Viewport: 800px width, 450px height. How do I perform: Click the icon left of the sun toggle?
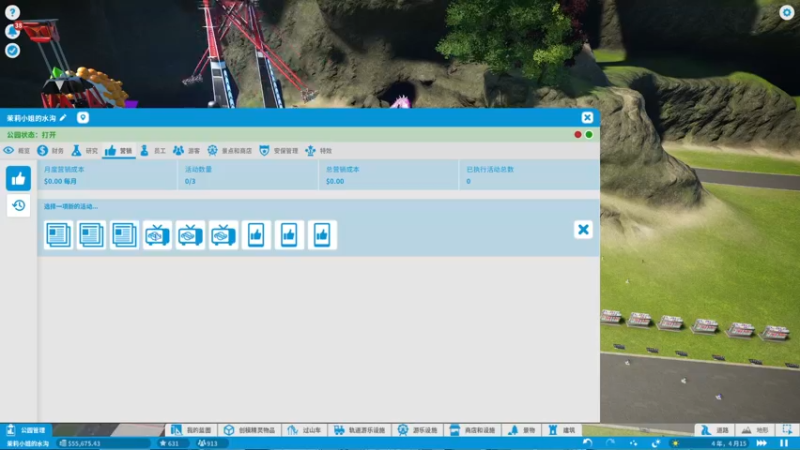coord(656,443)
